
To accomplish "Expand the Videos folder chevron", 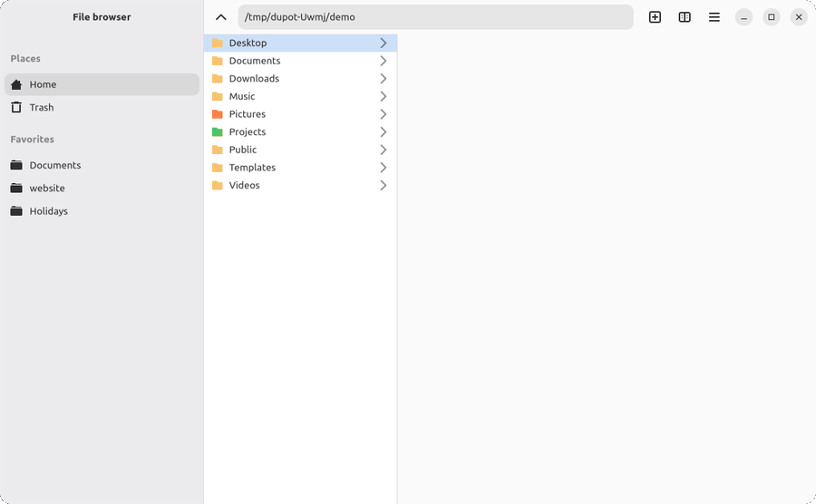I will 383,185.
